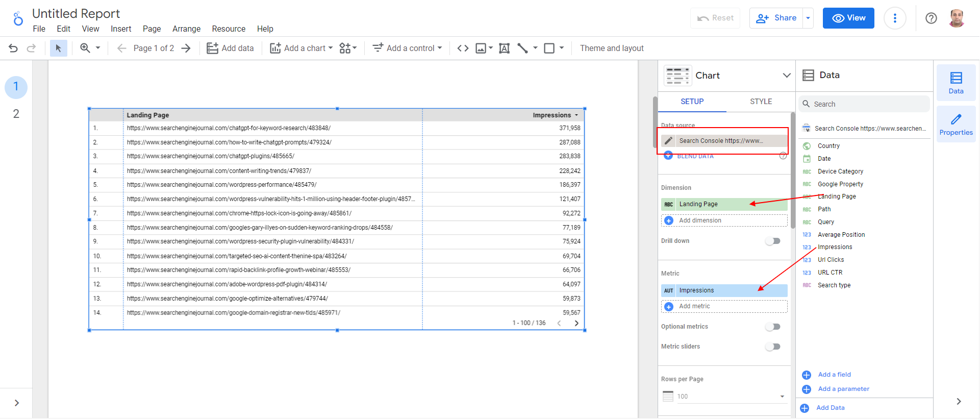The width and height of the screenshot is (980, 419).
Task: Open the image insert dropdown arrow
Action: click(491, 48)
